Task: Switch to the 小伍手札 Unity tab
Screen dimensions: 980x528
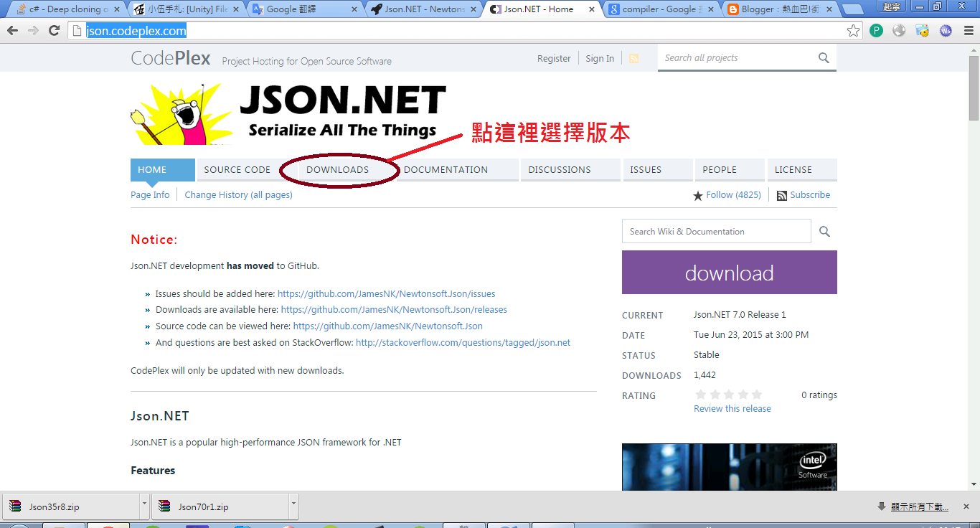Action: [188, 9]
